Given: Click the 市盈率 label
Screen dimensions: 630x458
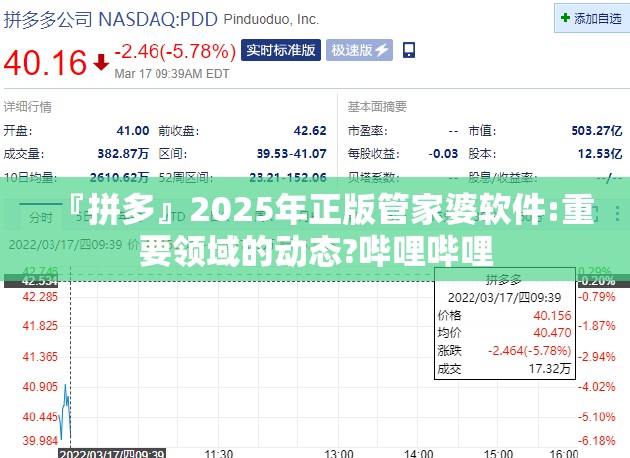Looking at the screenshot, I should 367,131.
